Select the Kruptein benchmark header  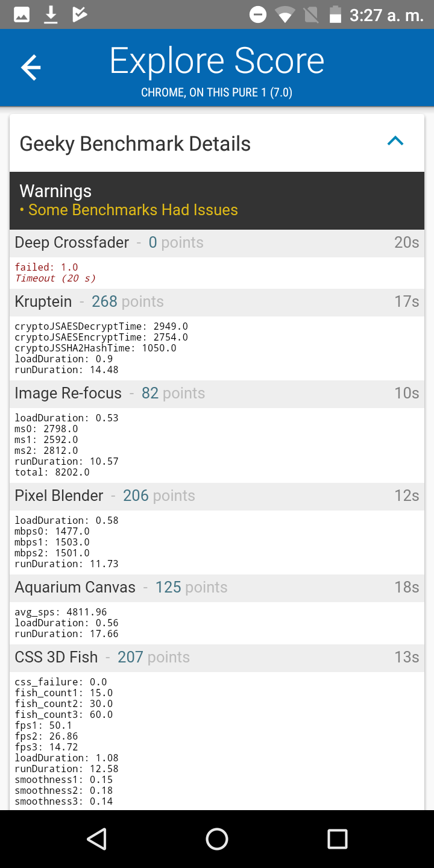(x=217, y=302)
